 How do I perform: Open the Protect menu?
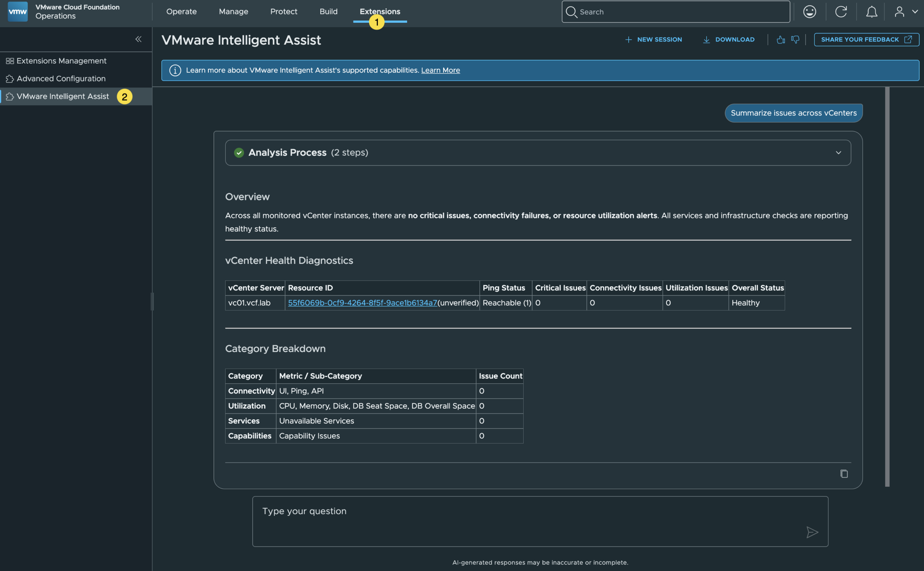pyautogui.click(x=284, y=12)
